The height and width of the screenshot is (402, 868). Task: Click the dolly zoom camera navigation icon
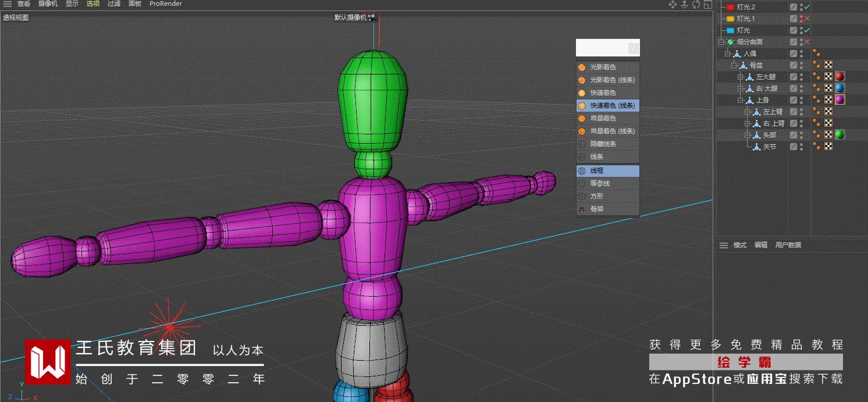pyautogui.click(x=684, y=4)
